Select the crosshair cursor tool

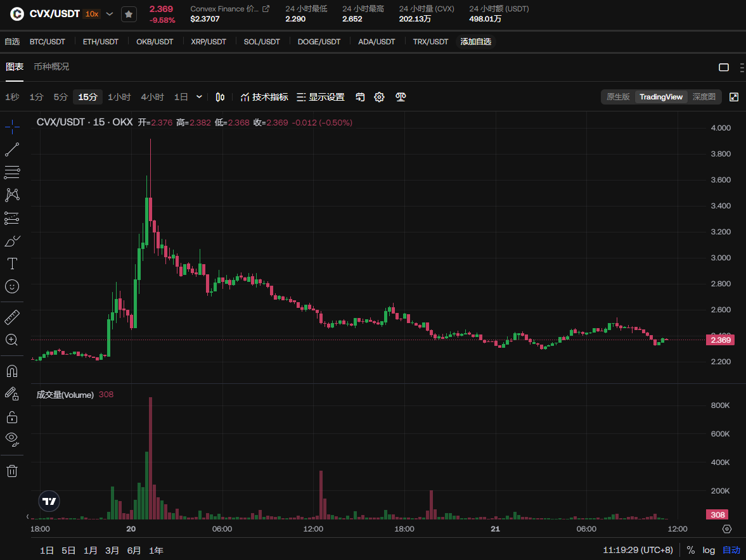12,127
